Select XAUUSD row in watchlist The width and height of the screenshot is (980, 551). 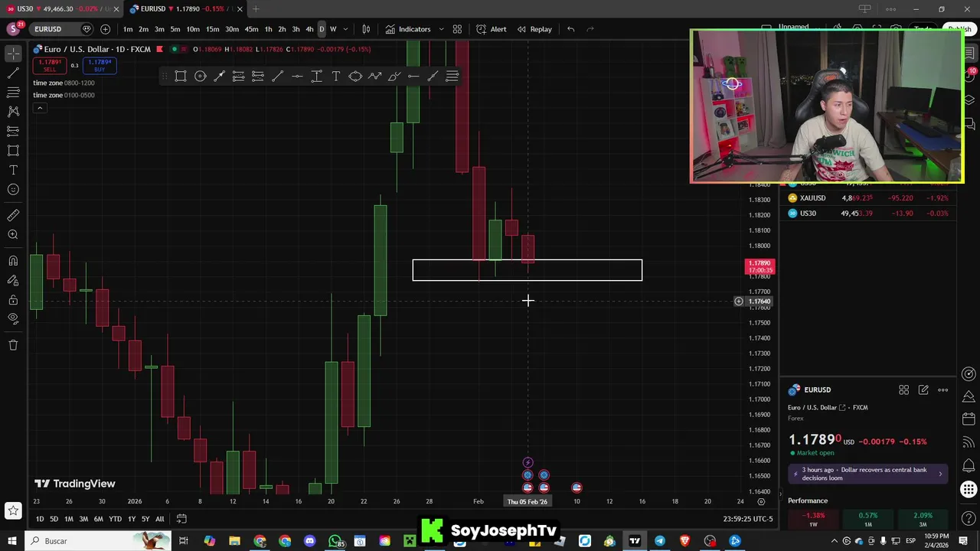point(868,198)
